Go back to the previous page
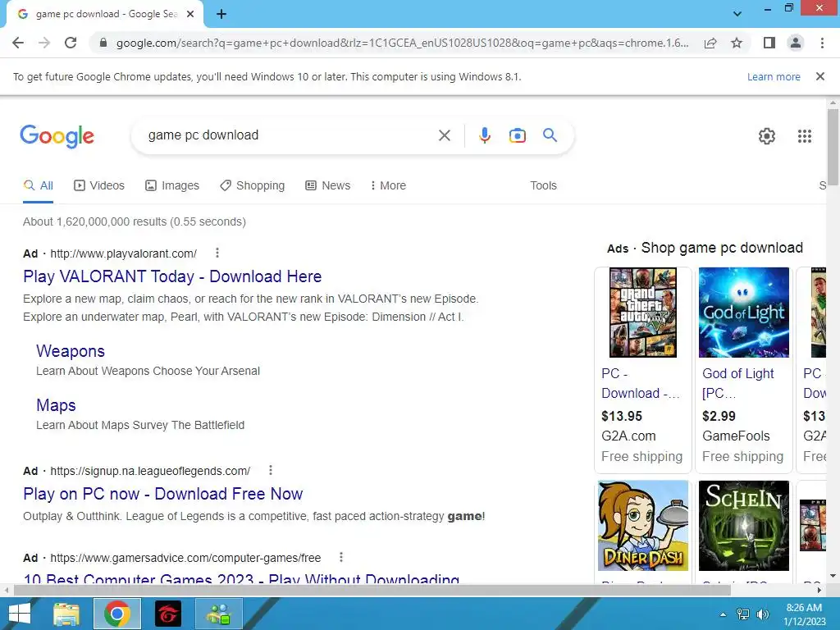840x630 pixels. click(18, 43)
